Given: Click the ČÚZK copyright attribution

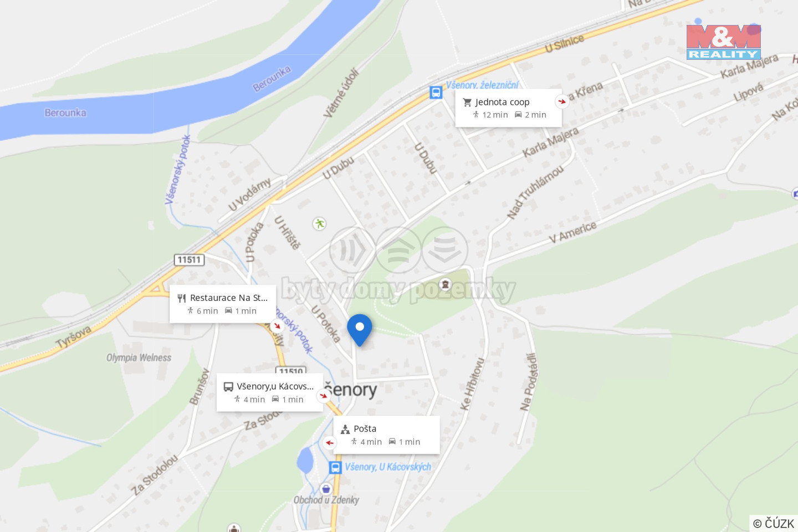Looking at the screenshot, I should [x=774, y=523].
